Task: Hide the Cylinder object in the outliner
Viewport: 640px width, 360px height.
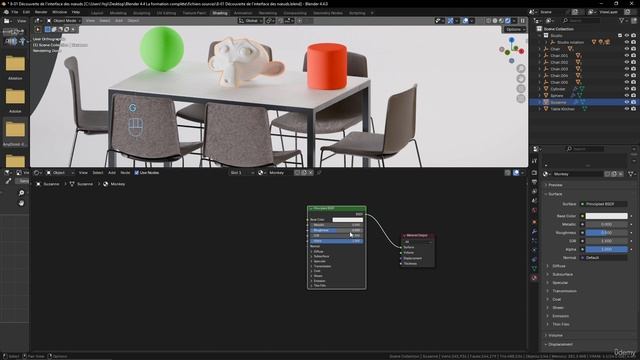Action: pos(627,89)
